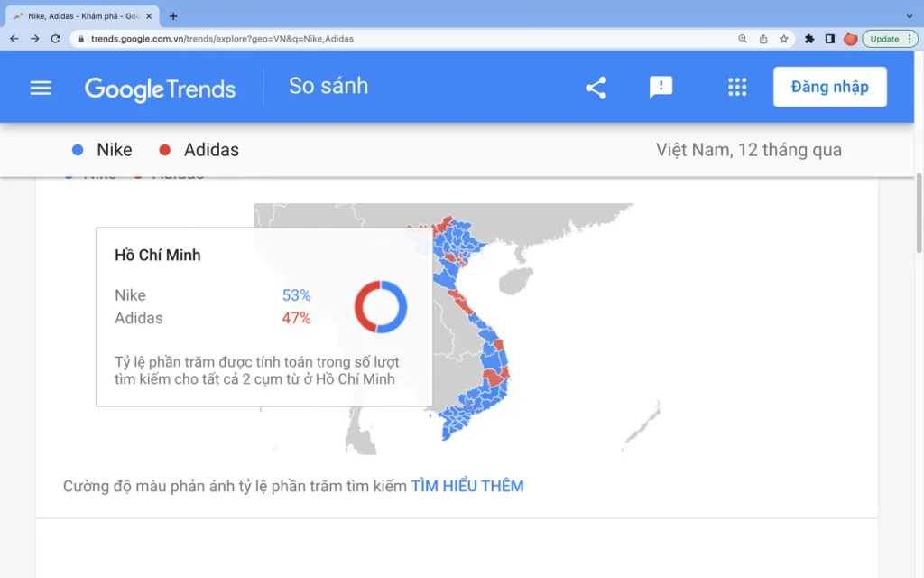Viewport: 924px width, 578px height.
Task: Click the Google Trends logo
Action: [x=160, y=89]
